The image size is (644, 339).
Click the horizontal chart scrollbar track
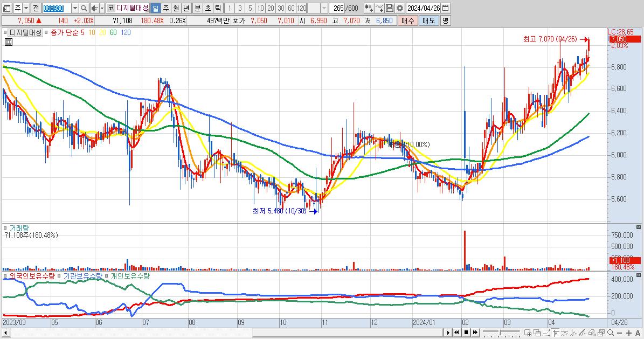pos(226,333)
